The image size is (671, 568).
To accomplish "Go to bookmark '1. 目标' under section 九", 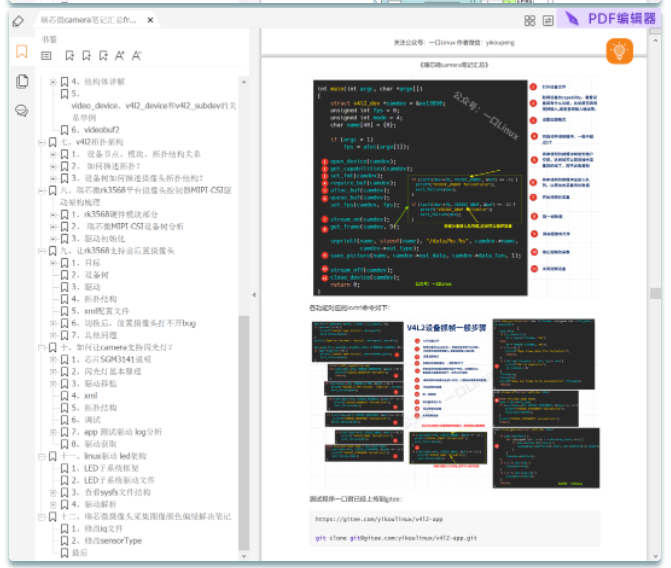I will [x=86, y=263].
